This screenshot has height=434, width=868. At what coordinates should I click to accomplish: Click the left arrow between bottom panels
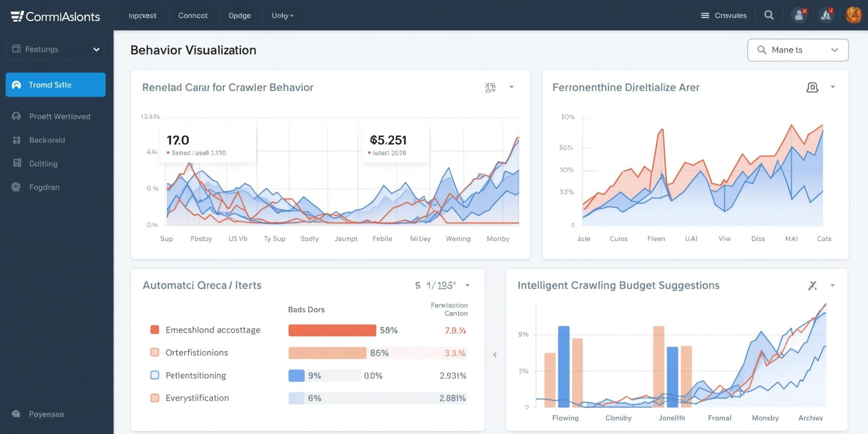click(x=495, y=355)
